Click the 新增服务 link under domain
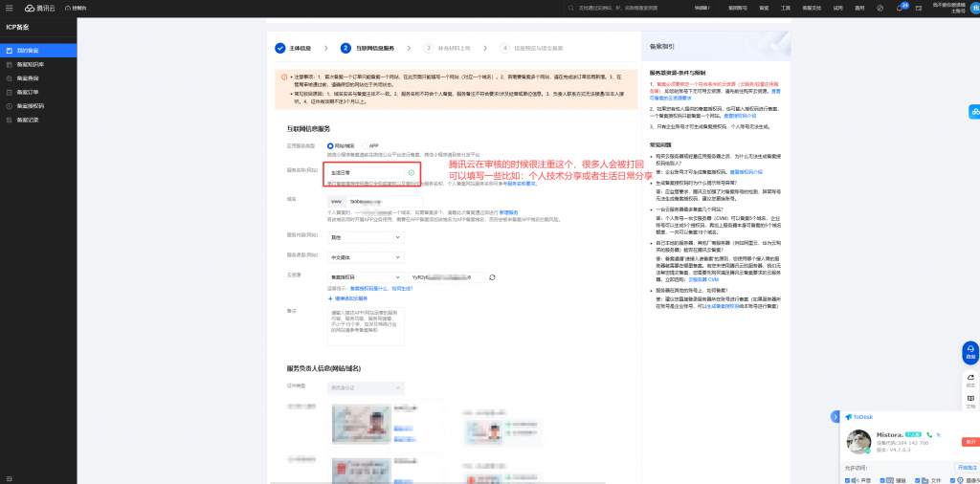Image resolution: width=980 pixels, height=484 pixels. [x=508, y=213]
